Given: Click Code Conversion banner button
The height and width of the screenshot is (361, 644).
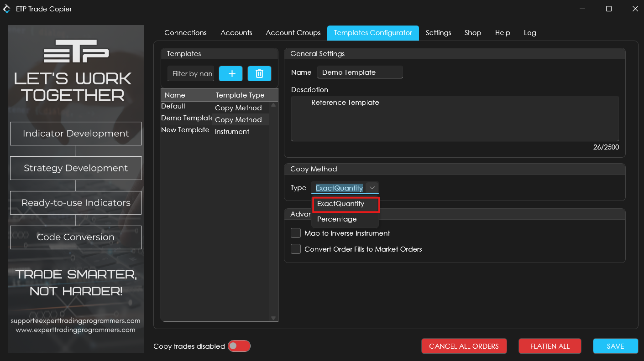Looking at the screenshot, I should [76, 237].
